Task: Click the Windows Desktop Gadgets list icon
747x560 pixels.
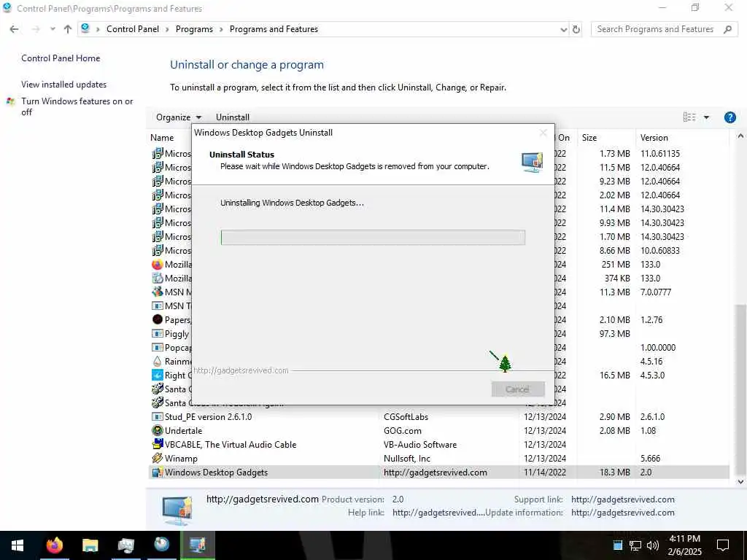Action: (158, 472)
